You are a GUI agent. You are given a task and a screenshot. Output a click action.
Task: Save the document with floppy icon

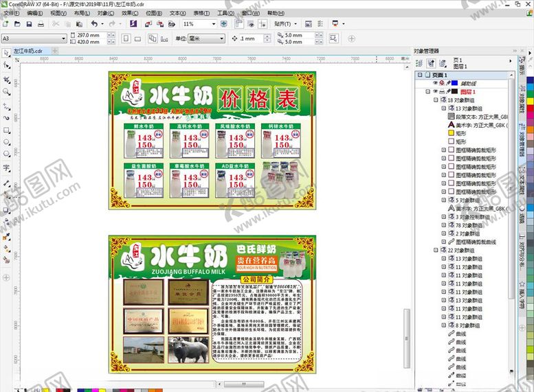point(29,24)
